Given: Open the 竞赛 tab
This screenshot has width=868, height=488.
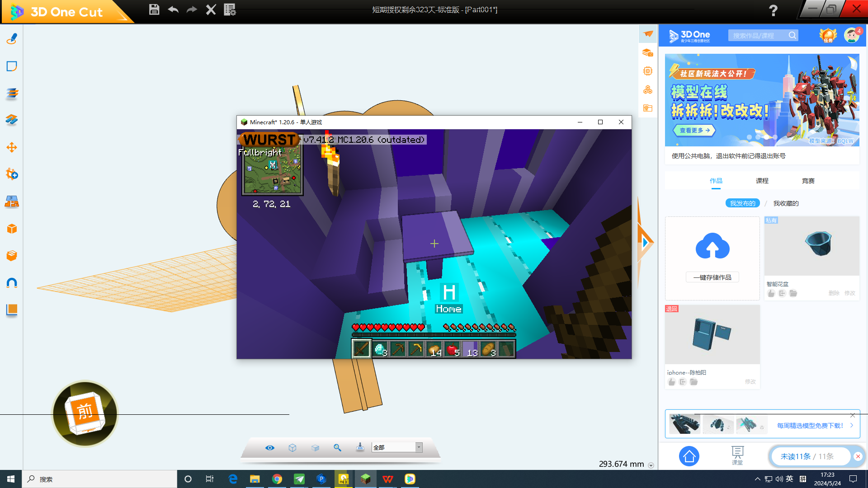Looking at the screenshot, I should [808, 181].
